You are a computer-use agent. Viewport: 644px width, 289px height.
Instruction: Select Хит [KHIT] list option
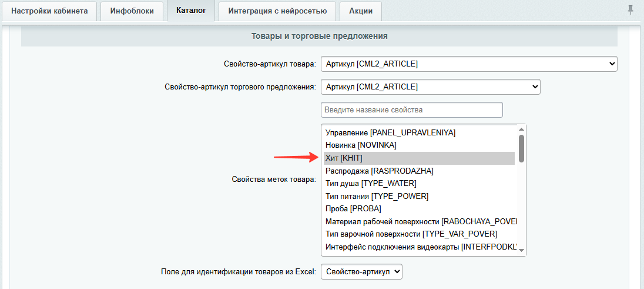coord(420,158)
